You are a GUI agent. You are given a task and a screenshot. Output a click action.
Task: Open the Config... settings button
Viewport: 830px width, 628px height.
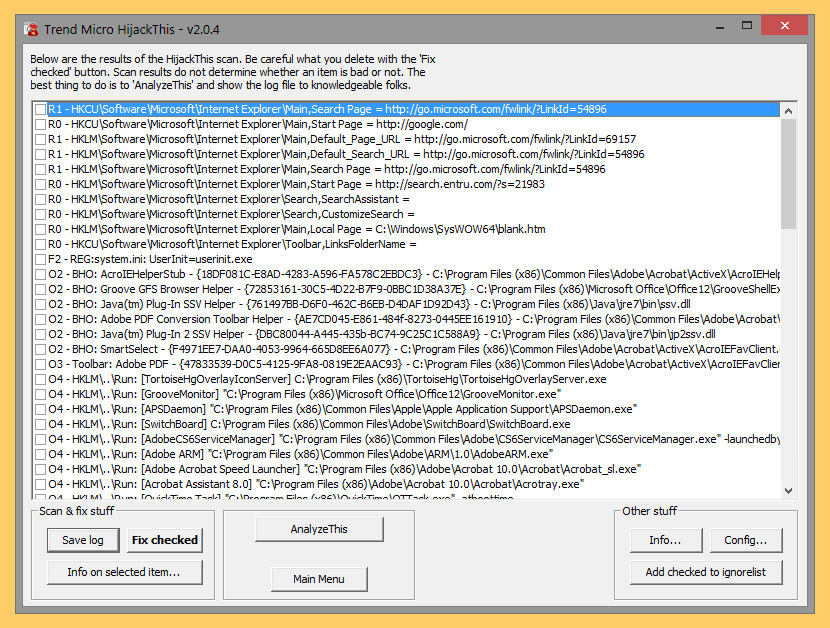coord(746,540)
